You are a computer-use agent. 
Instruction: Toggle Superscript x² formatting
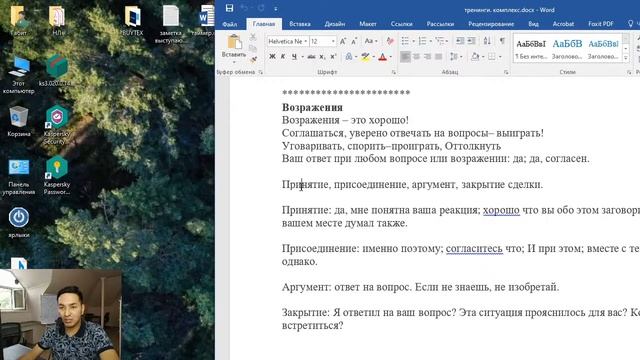point(333,57)
